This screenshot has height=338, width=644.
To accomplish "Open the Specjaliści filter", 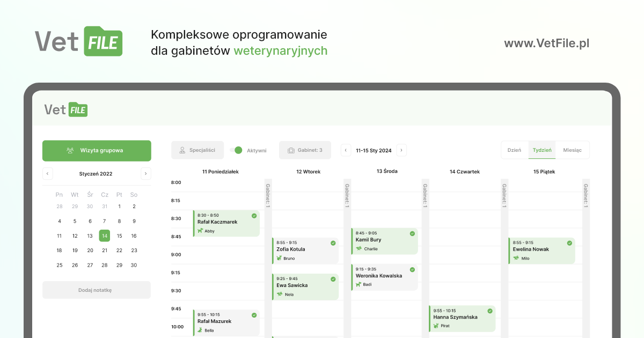I will [197, 150].
